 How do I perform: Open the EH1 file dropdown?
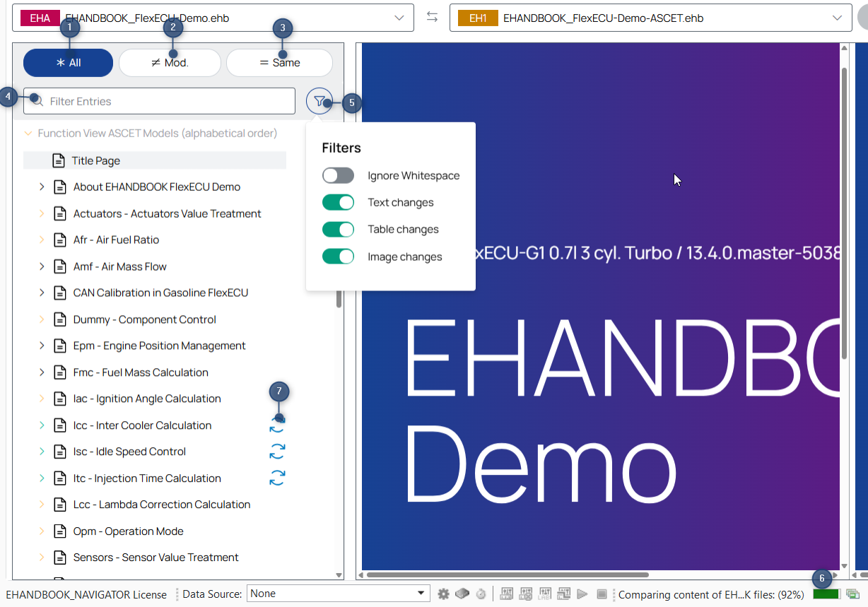[837, 18]
